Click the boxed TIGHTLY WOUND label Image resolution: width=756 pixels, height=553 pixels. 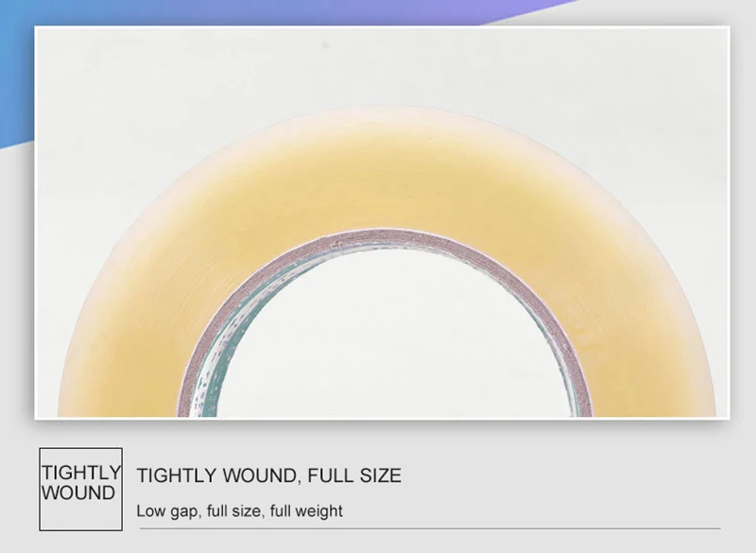pyautogui.click(x=80, y=489)
